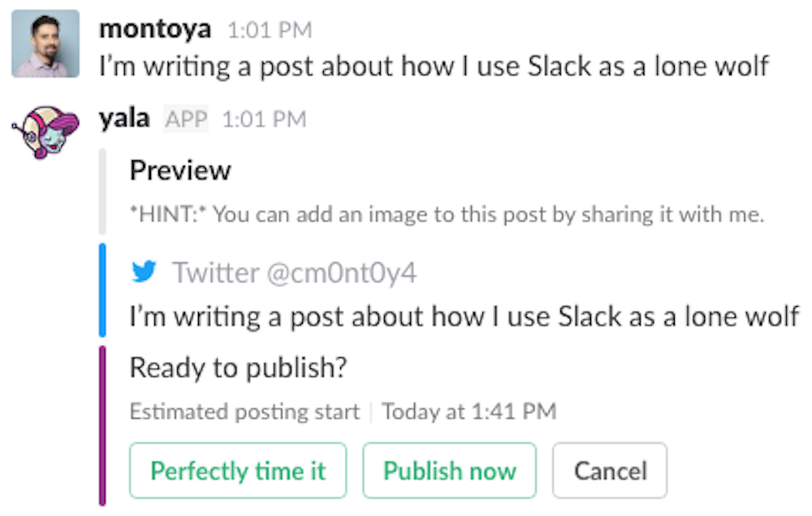Click the APP badge next to yala
Image resolution: width=812 pixels, height=516 pixels.
click(186, 119)
